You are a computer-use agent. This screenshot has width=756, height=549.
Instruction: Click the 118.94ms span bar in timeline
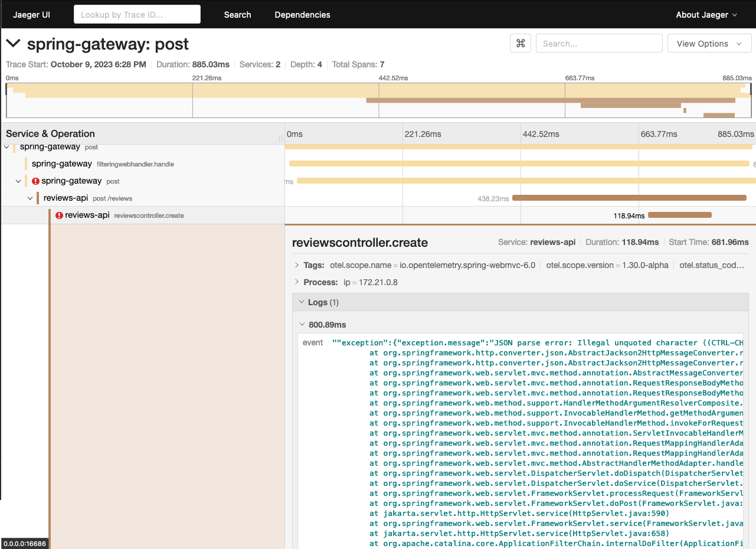coord(680,215)
